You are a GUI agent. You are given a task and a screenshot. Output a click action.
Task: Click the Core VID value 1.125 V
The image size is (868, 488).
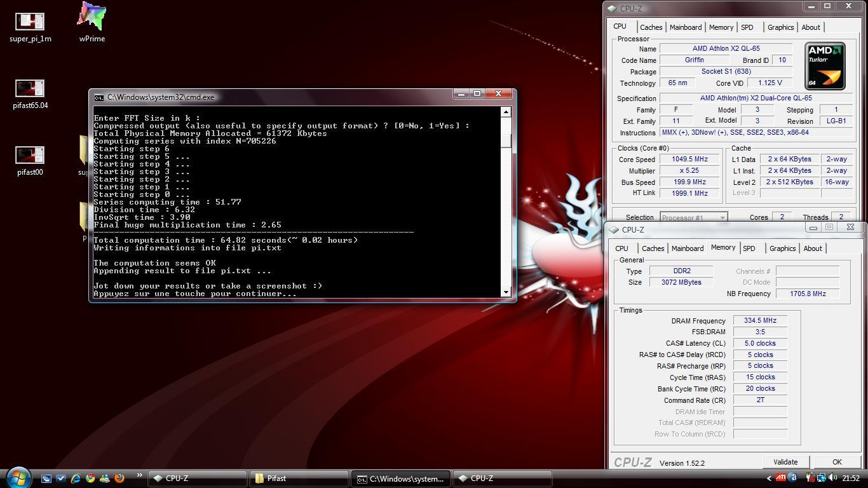(x=770, y=83)
